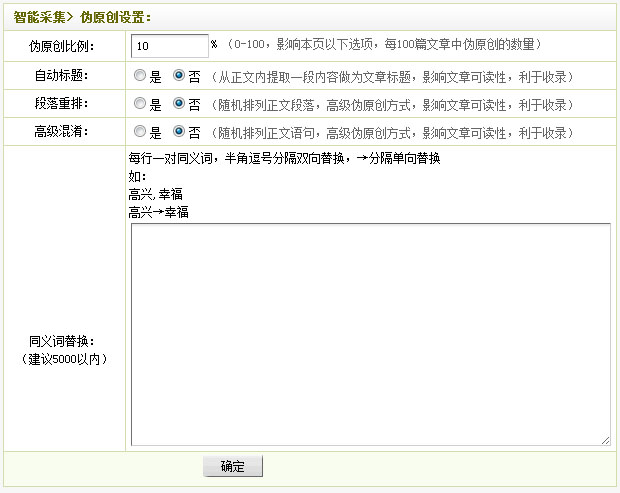Screen dimensions: 620x493
Task: Click the 伪原创比例 percentage input field
Action: point(169,46)
